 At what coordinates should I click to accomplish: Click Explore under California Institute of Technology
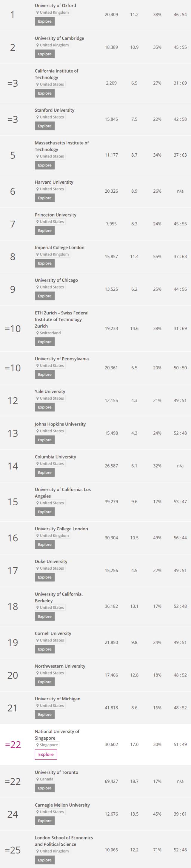(x=44, y=93)
